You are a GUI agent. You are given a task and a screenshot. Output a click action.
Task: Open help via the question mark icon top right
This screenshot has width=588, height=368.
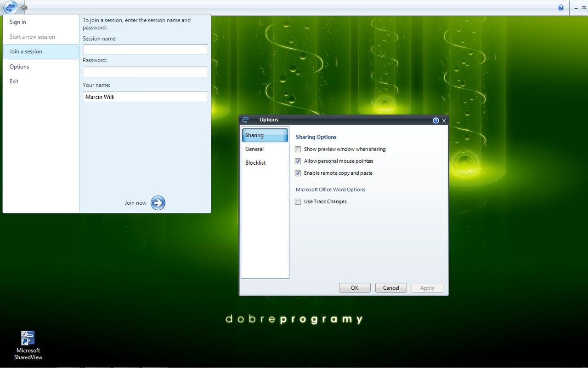(561, 7)
